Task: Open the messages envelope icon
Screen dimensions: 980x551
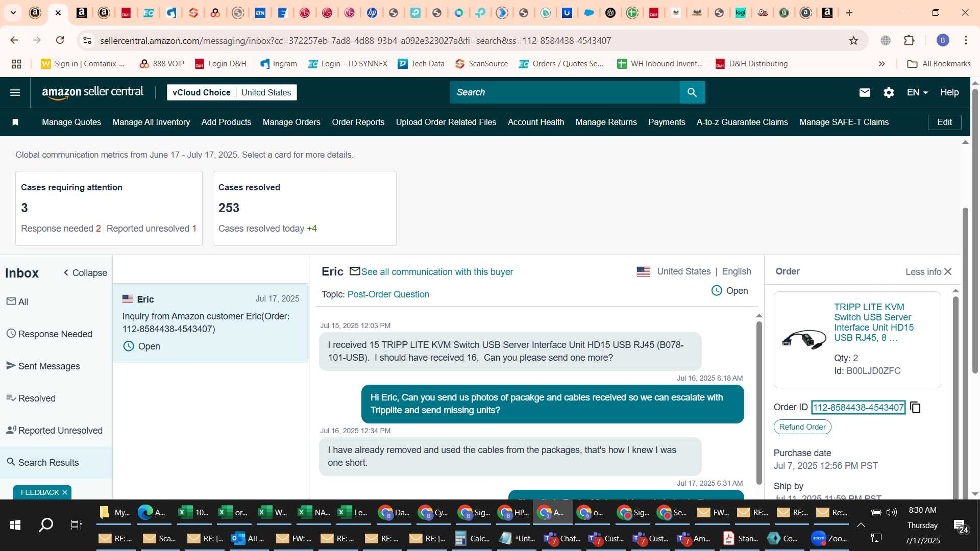Action: (865, 92)
